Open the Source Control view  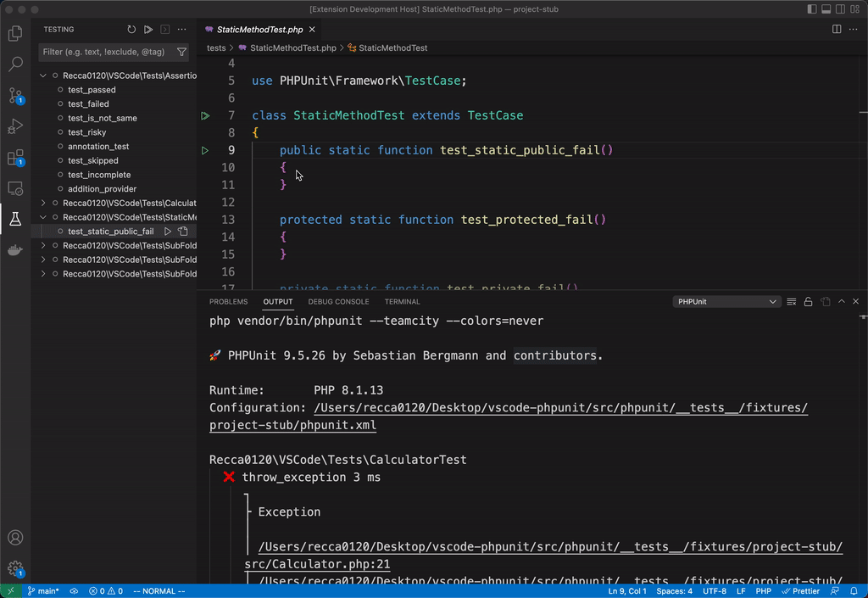(15, 95)
